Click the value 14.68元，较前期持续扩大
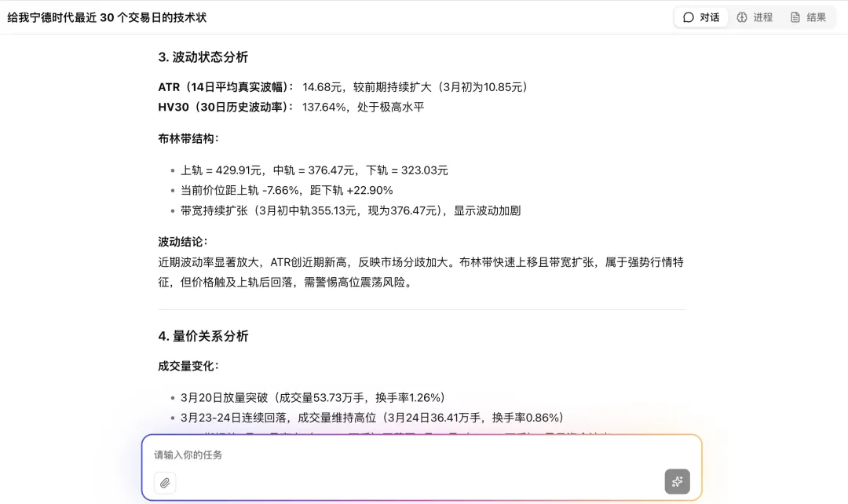 click(415, 87)
